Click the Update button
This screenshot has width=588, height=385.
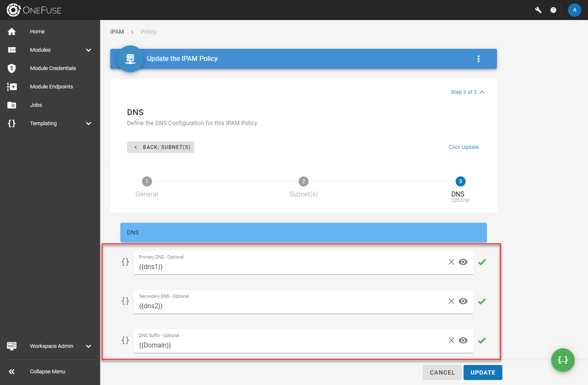pos(483,372)
